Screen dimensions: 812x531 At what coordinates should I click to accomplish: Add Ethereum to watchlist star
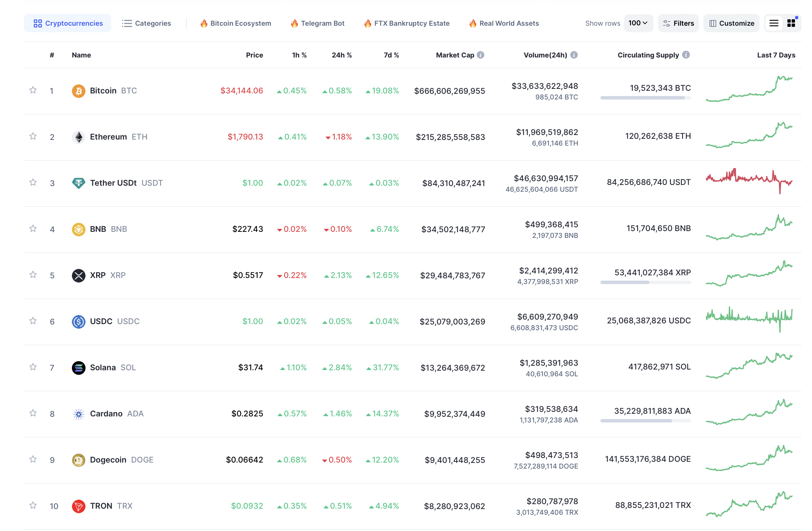pyautogui.click(x=33, y=136)
